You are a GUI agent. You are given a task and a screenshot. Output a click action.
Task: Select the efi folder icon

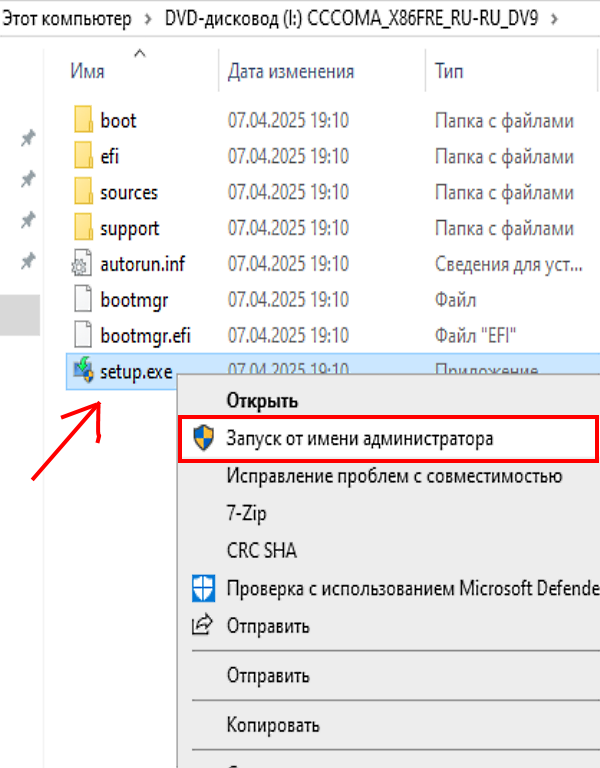[83, 156]
